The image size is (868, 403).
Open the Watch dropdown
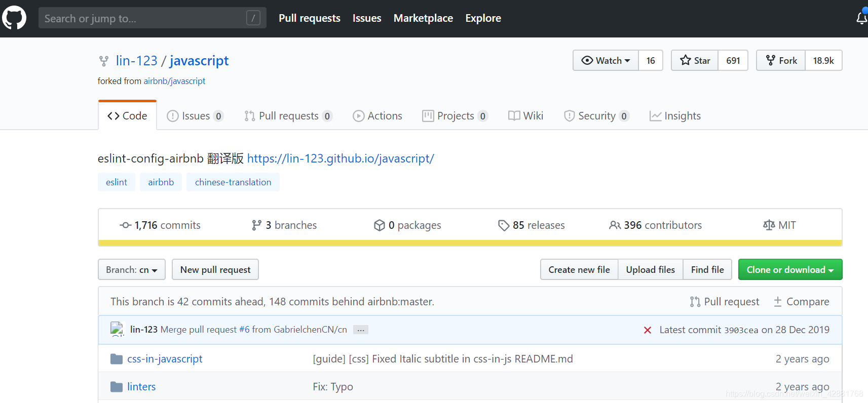pos(606,60)
